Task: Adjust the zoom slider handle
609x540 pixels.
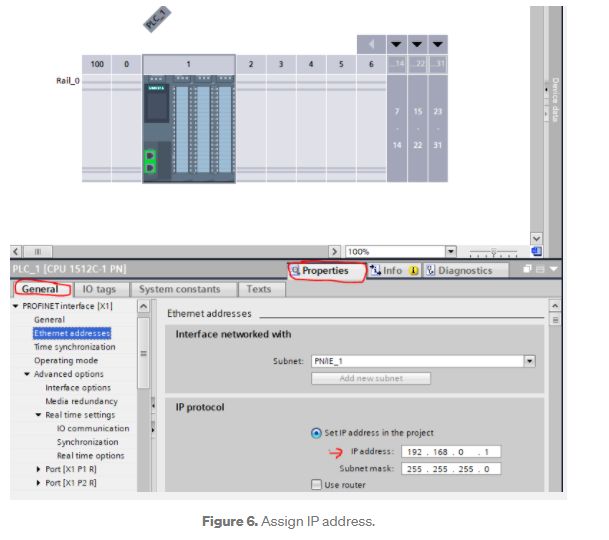Action: click(x=494, y=253)
